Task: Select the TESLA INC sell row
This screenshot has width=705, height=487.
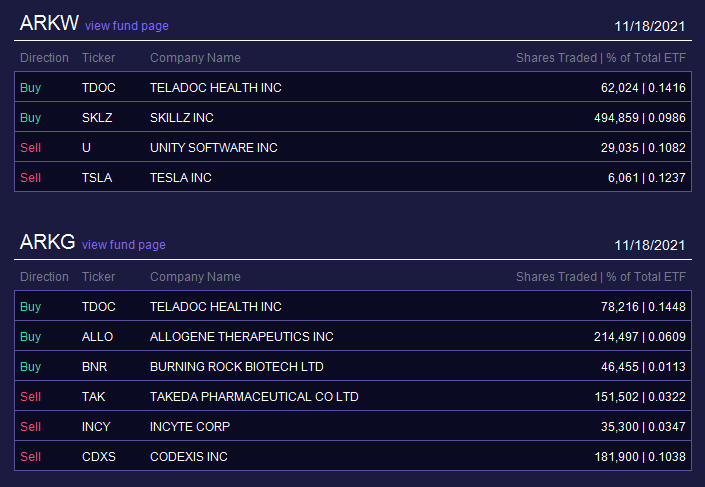Action: (x=353, y=177)
